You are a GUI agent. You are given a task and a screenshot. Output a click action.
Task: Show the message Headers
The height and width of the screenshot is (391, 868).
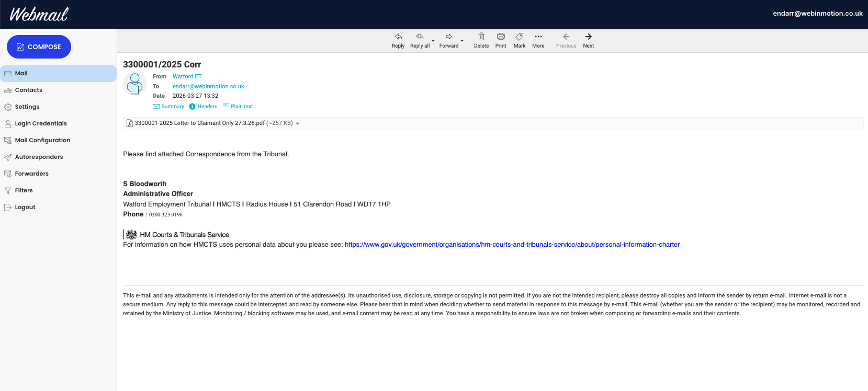click(203, 107)
